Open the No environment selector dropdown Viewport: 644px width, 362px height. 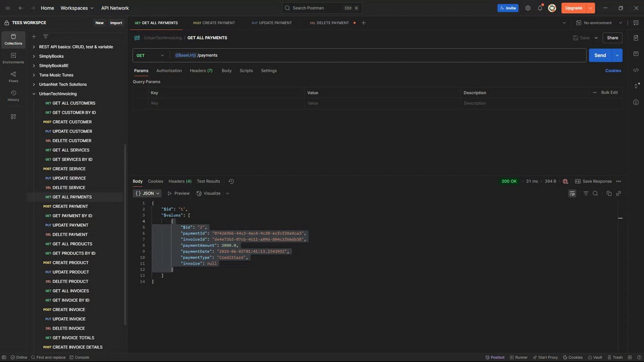[599, 23]
